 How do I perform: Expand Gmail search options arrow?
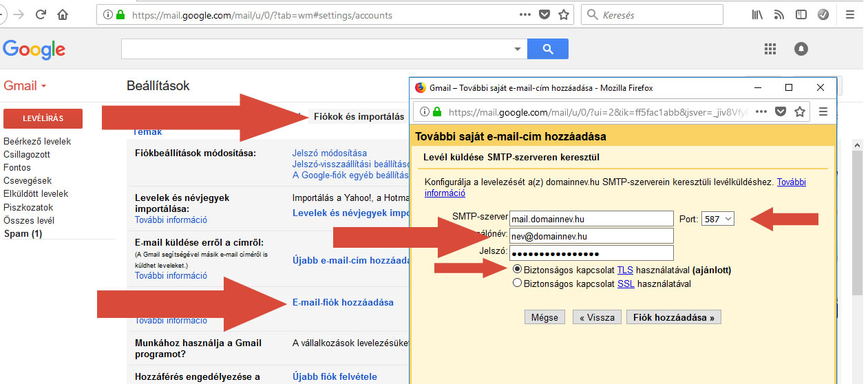pyautogui.click(x=518, y=49)
